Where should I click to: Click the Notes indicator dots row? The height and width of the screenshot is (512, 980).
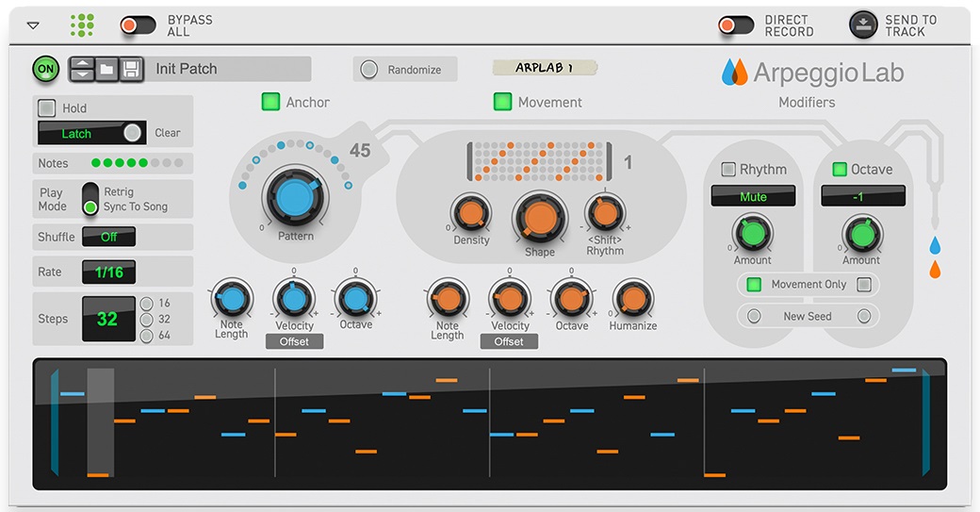point(137,163)
